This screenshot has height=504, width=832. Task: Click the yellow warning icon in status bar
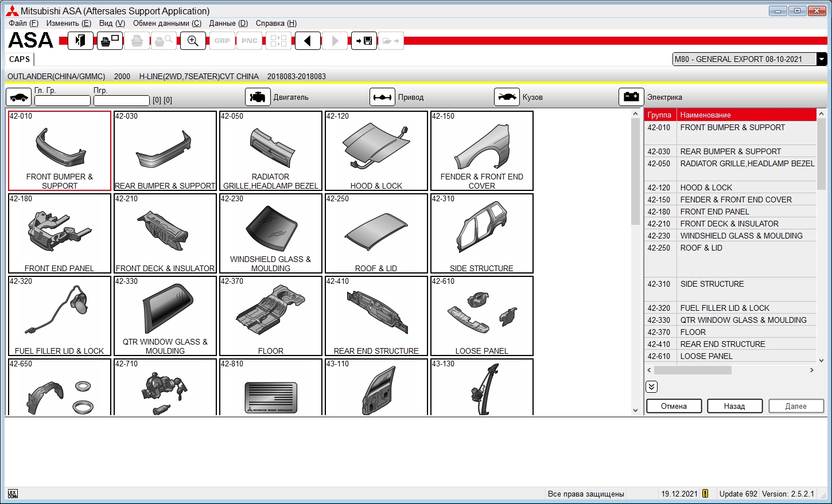tap(705, 494)
